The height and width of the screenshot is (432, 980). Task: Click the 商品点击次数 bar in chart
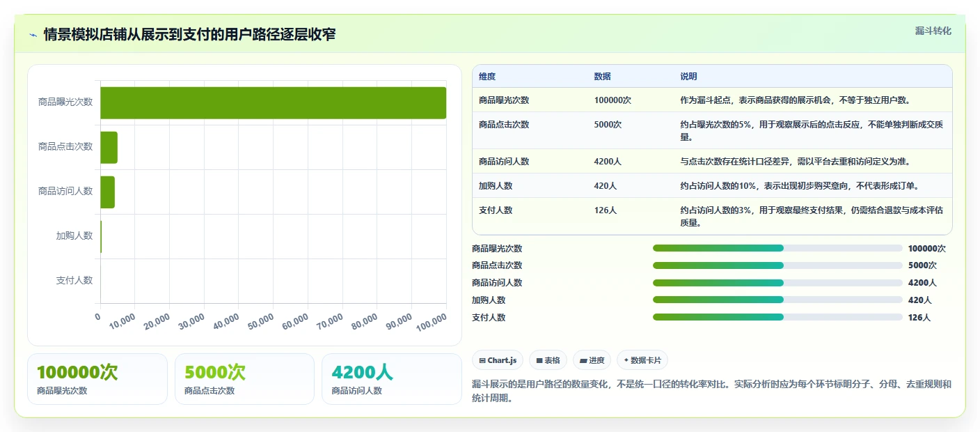[109, 147]
